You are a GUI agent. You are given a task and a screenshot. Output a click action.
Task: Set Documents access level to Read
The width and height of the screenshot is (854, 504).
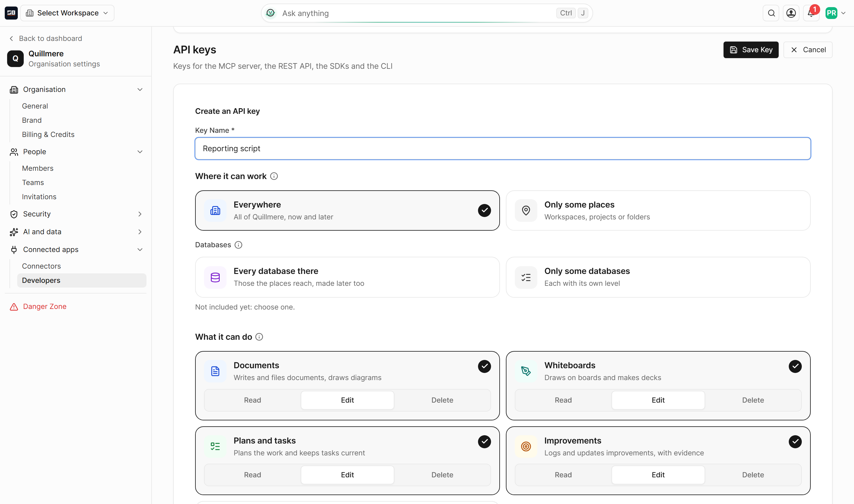[252, 400]
